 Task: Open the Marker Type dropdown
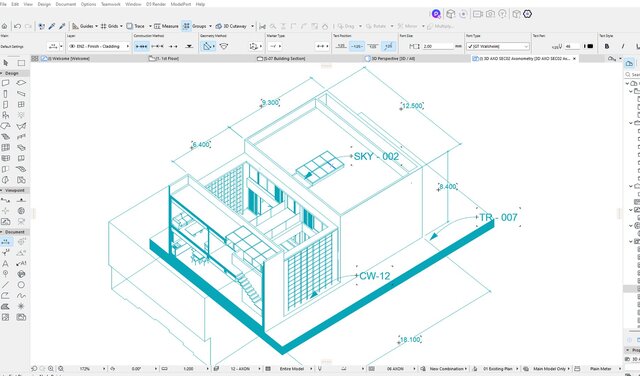tap(275, 47)
